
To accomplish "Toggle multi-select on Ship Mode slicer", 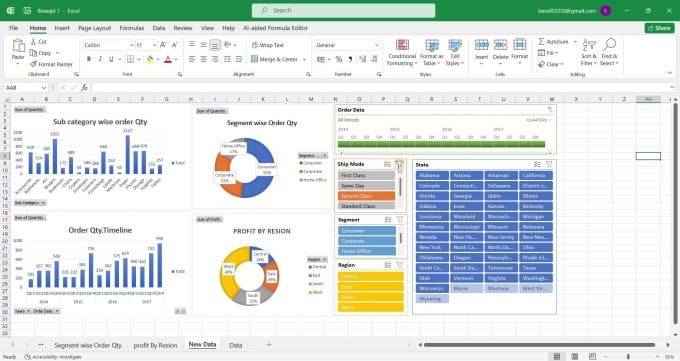I will coord(387,164).
